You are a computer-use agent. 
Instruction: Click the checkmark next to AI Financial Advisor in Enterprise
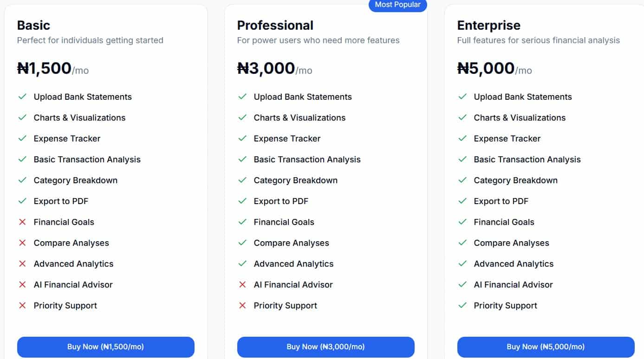click(462, 284)
